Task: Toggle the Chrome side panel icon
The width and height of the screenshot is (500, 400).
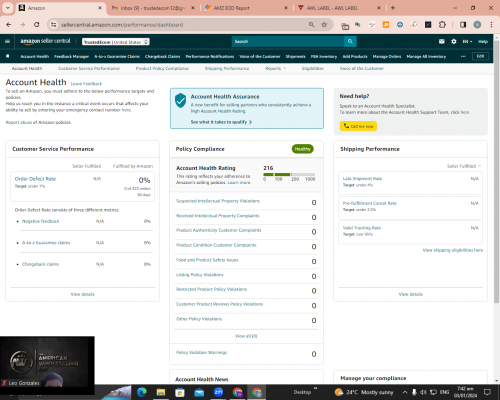Action: [463, 25]
